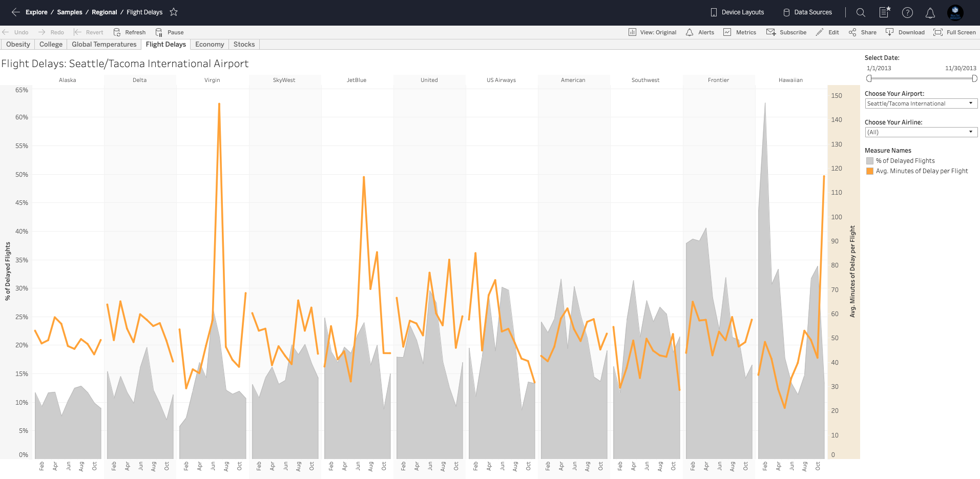Open the View: Original menu
980x479 pixels.
pyautogui.click(x=653, y=32)
